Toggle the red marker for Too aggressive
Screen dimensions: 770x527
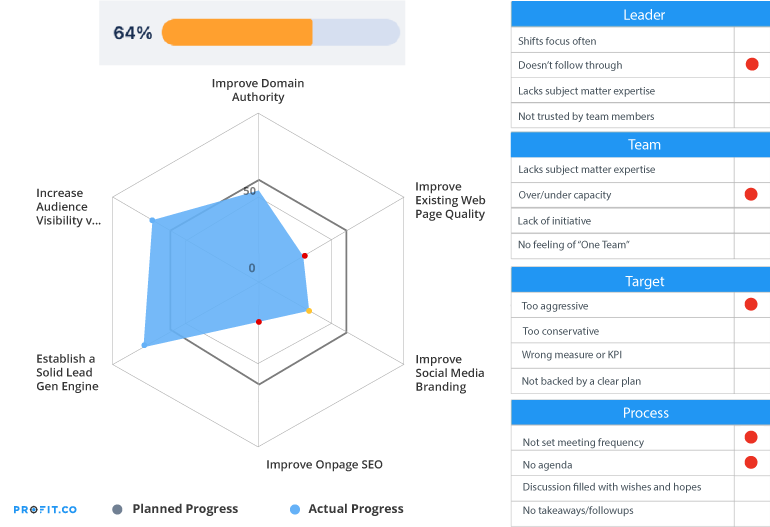coord(751,305)
